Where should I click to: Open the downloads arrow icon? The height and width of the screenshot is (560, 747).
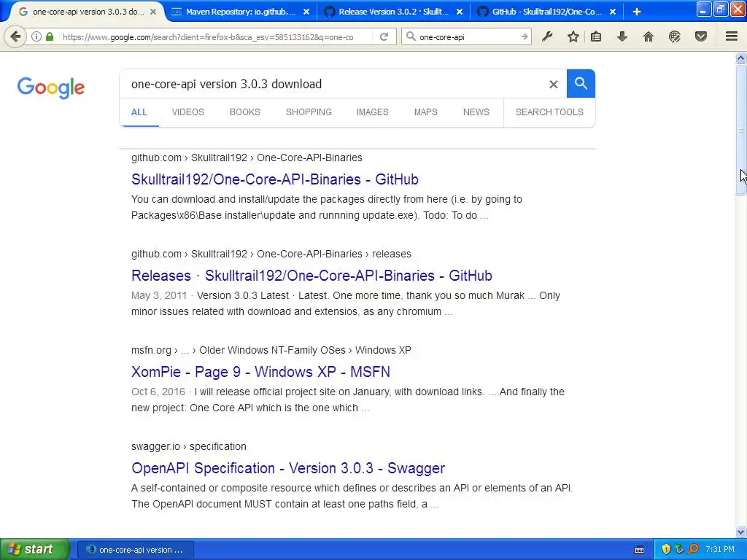click(622, 36)
